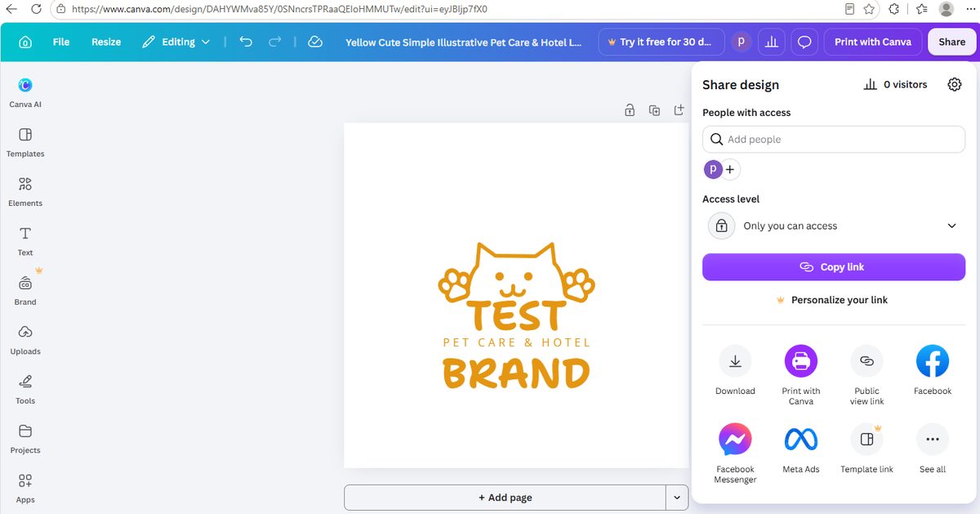This screenshot has height=514, width=980.
Task: Click the Copy link button
Action: pos(834,267)
